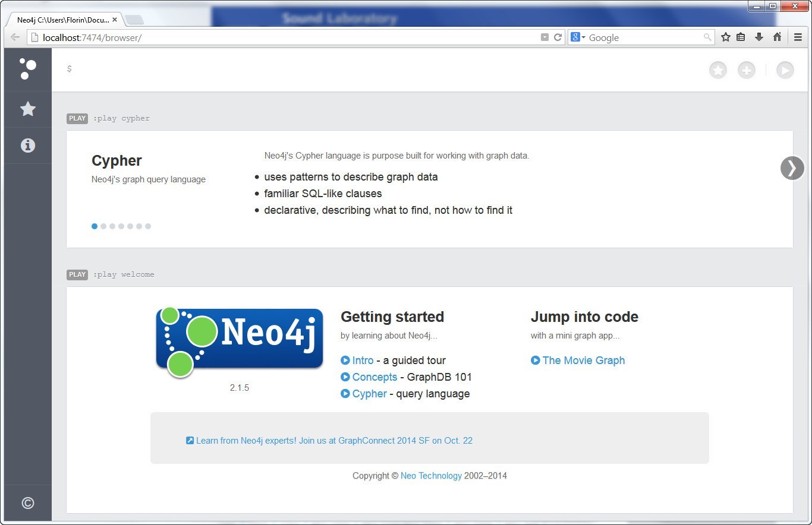The width and height of the screenshot is (812, 525).
Task: Click the Cypher heading
Action: coord(117,161)
